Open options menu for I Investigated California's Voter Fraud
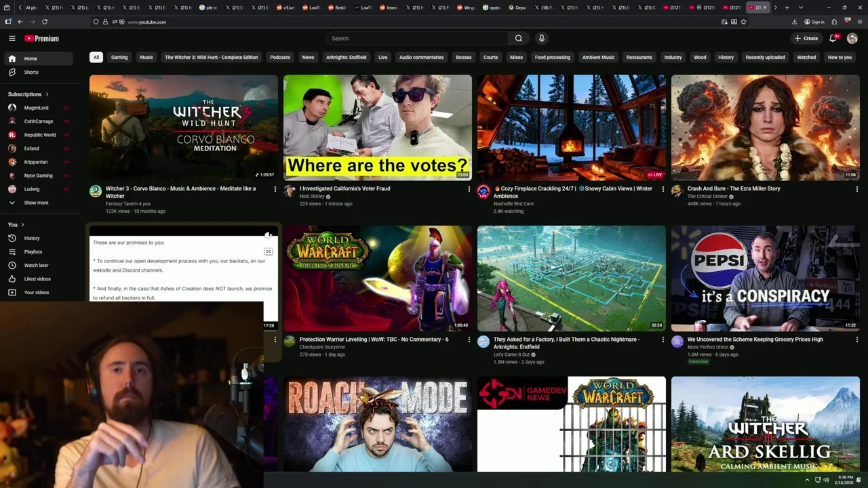The height and width of the screenshot is (488, 868). [x=469, y=189]
